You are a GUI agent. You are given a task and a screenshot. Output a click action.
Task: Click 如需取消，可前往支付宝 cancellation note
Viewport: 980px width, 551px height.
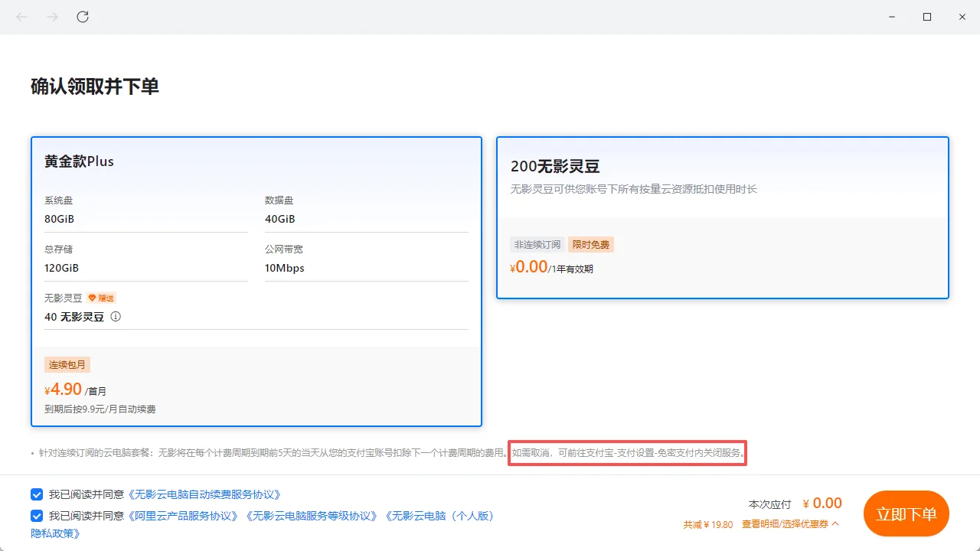628,453
